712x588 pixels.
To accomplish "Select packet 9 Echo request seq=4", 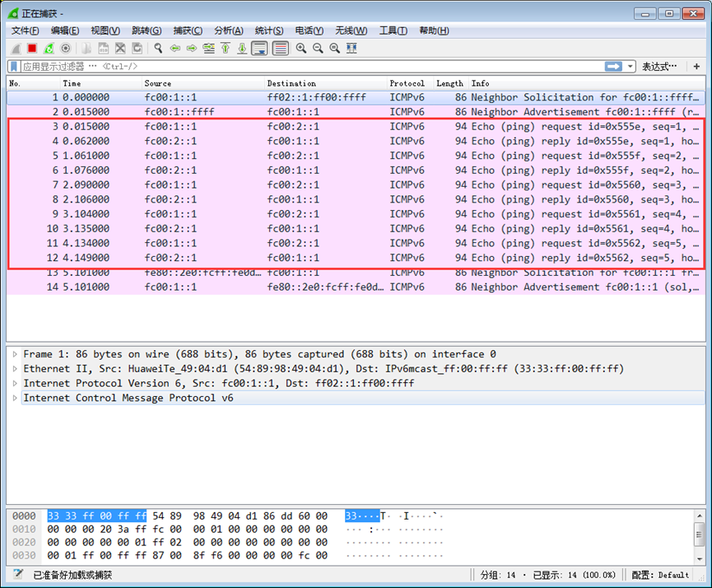I will (356, 213).
